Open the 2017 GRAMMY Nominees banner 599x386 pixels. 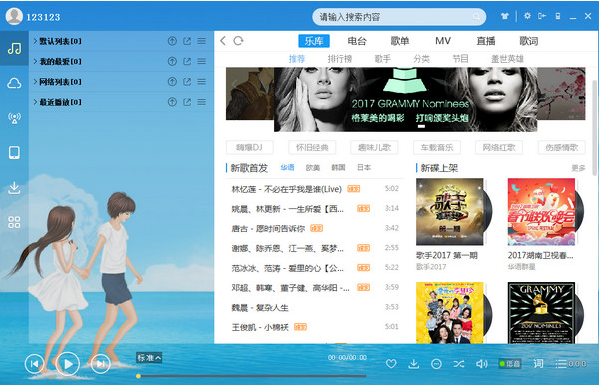click(405, 99)
